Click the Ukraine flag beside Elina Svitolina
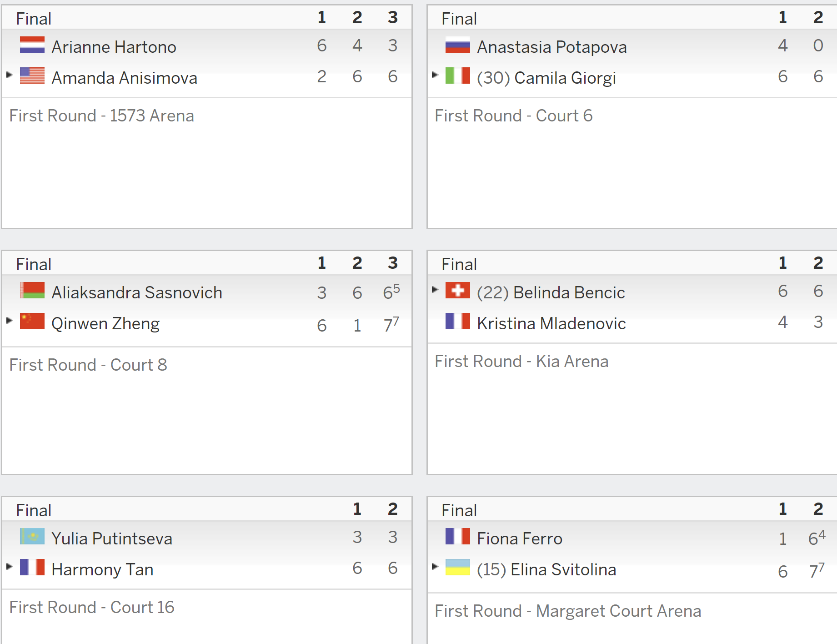The height and width of the screenshot is (644, 837). [x=458, y=567]
